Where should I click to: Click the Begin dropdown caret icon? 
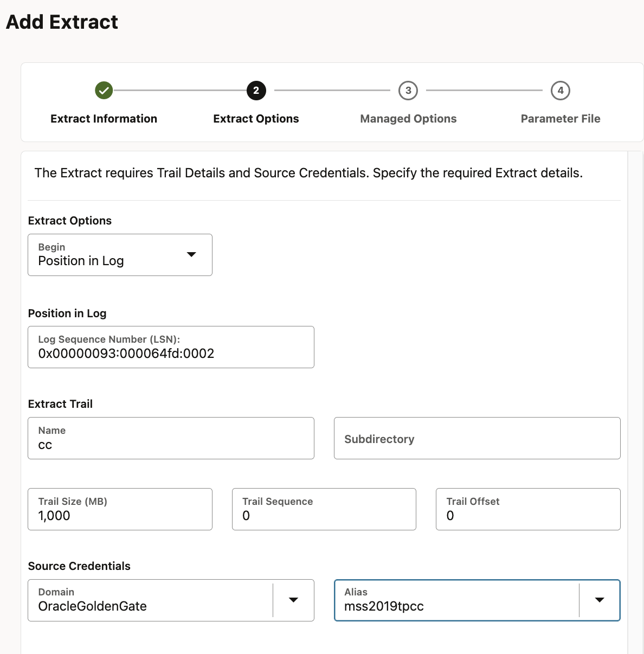coord(191,254)
